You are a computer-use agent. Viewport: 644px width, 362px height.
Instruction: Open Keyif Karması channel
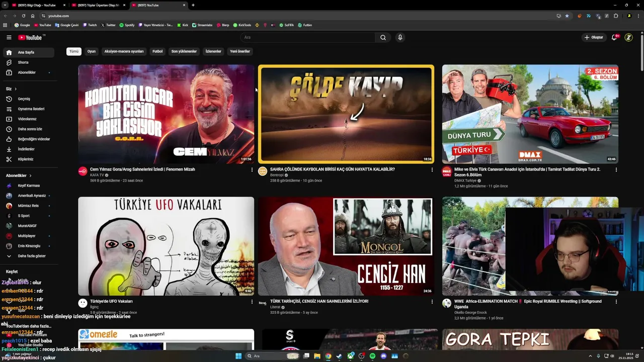click(29, 186)
